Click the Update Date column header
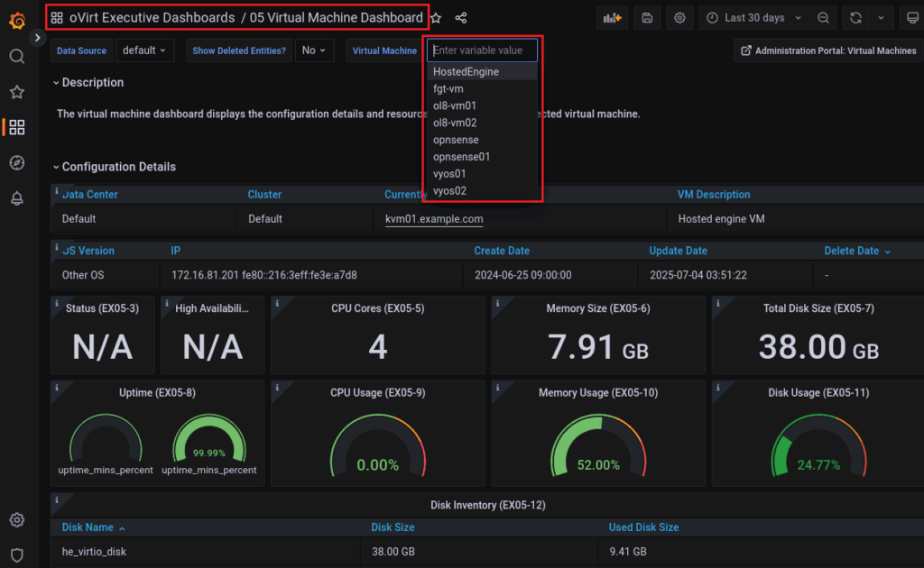Screen dimensions: 924x568 [678, 251]
